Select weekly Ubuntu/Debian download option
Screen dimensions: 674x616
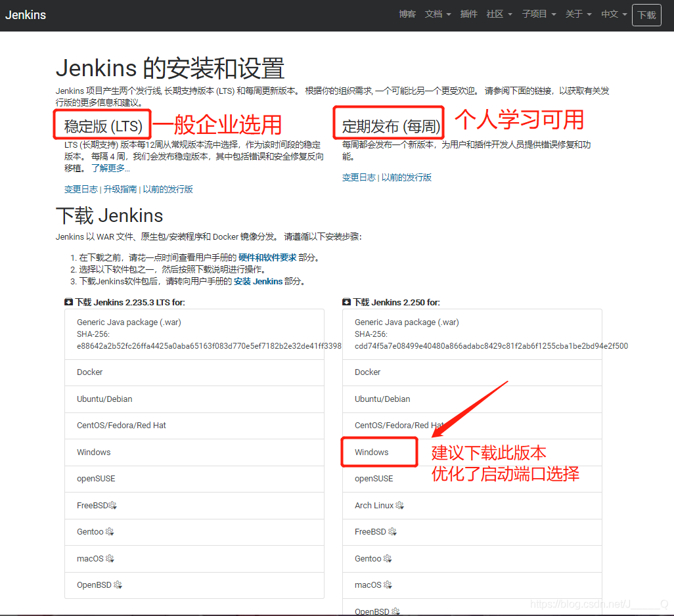pyautogui.click(x=472, y=399)
